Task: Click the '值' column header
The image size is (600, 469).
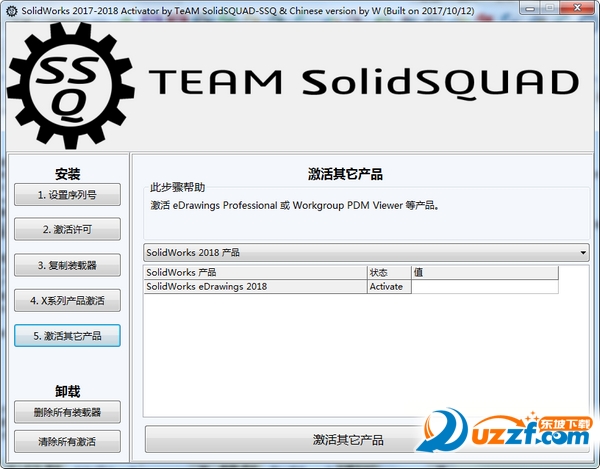Action: coord(485,272)
